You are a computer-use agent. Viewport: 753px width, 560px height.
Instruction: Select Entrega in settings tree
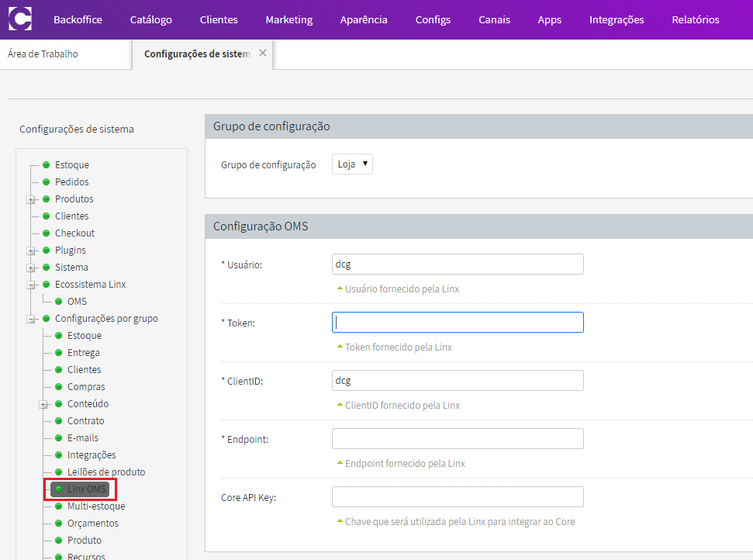point(84,353)
